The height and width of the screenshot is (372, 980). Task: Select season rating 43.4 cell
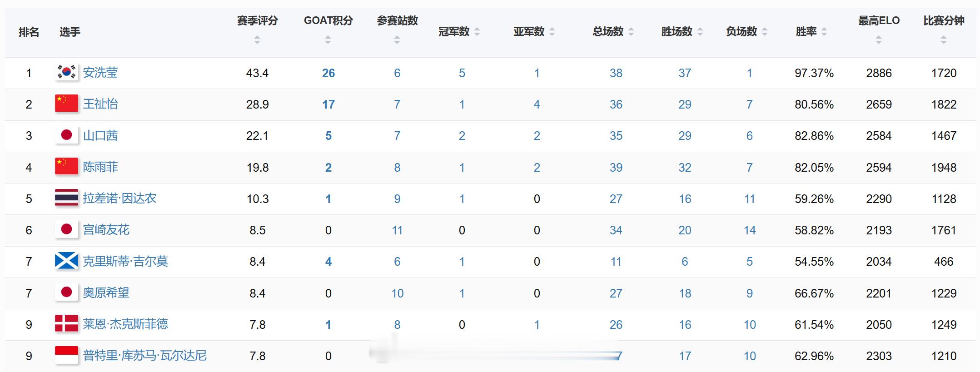point(257,73)
